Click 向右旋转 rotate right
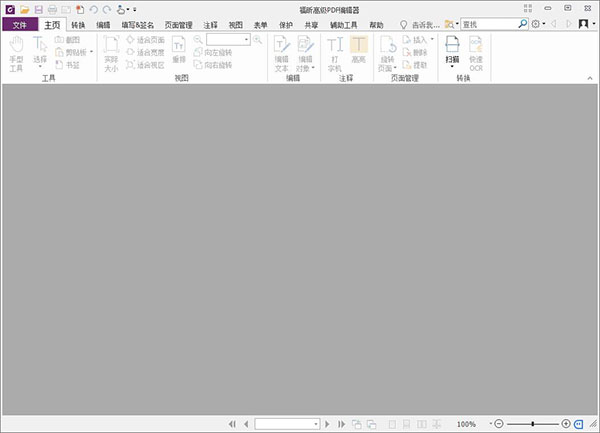 [213, 65]
